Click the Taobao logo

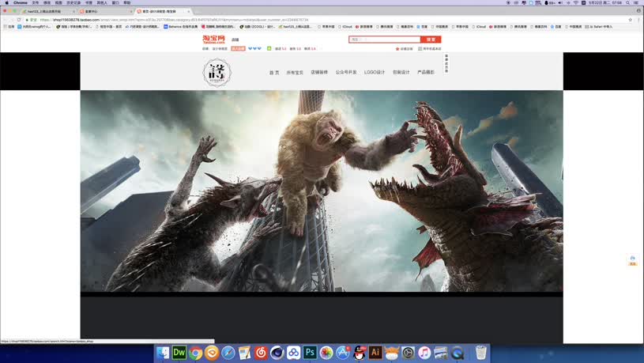point(213,40)
